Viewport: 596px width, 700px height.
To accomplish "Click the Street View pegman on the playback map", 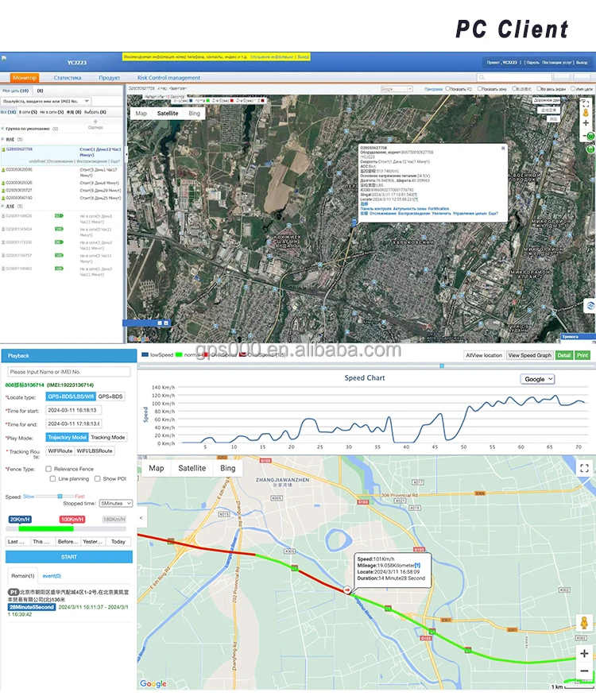I will pos(584,622).
